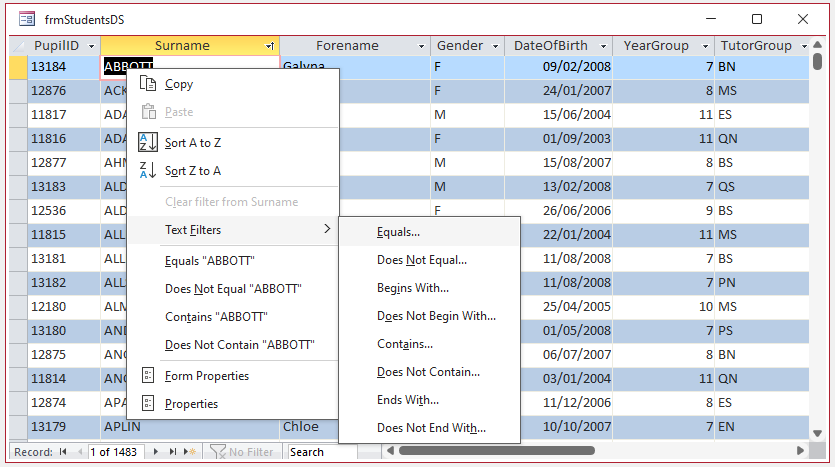Click the Form Properties icon
This screenshot has width=835, height=467.
[148, 375]
